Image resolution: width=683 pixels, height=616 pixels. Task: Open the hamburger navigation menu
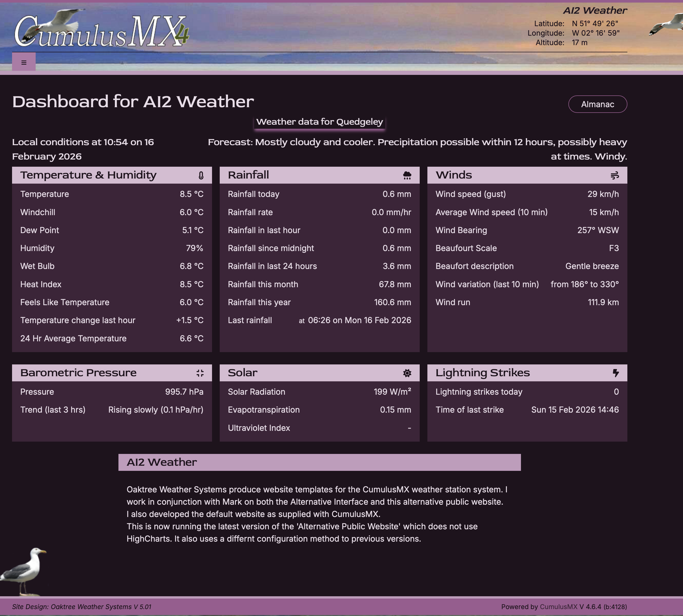tap(24, 62)
